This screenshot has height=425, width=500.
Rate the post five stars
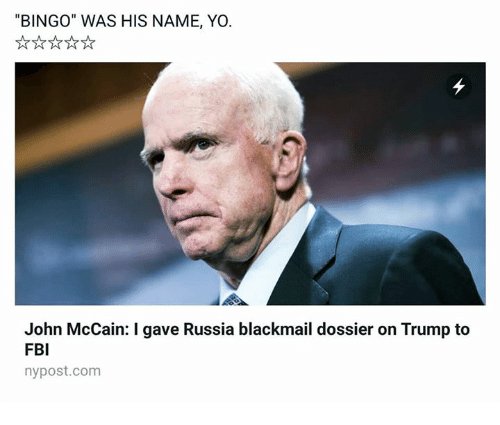click(x=88, y=43)
